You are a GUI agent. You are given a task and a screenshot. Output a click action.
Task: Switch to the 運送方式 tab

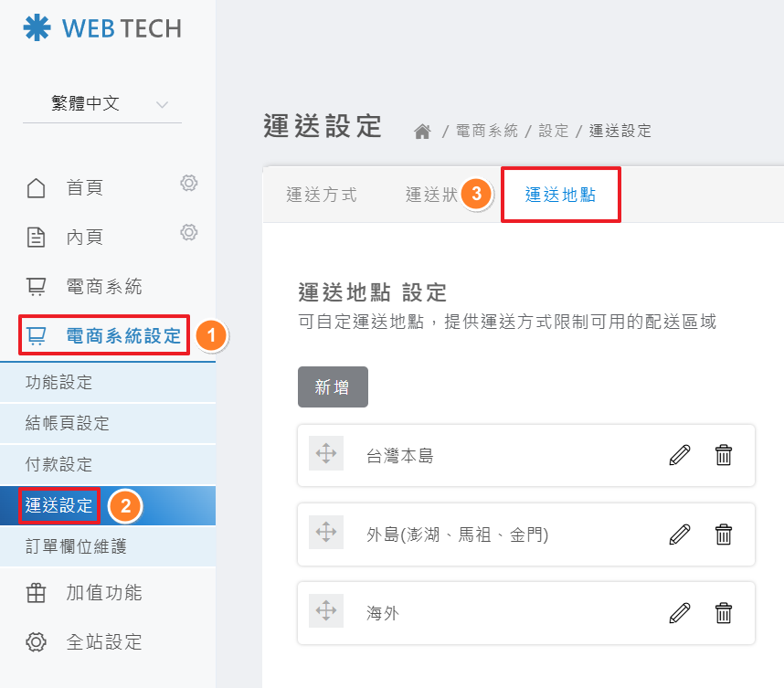pos(322,195)
